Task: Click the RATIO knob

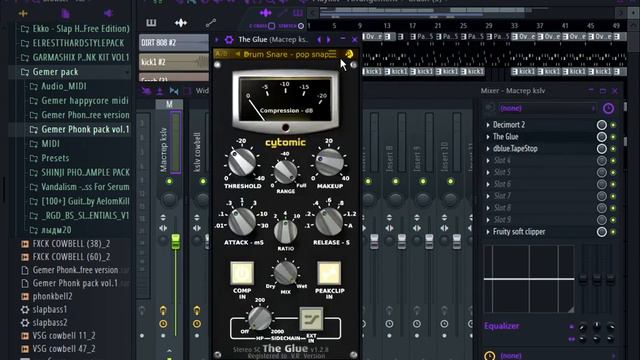Action: [285, 231]
